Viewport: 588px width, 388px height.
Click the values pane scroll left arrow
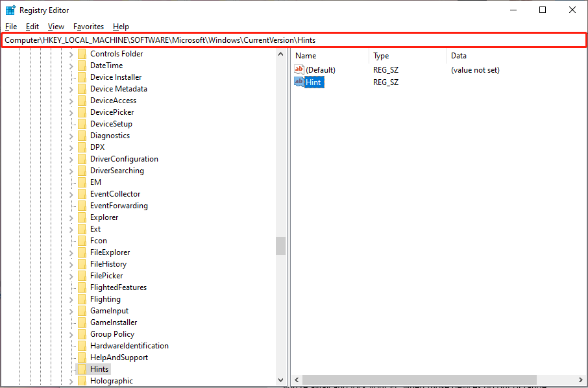297,380
